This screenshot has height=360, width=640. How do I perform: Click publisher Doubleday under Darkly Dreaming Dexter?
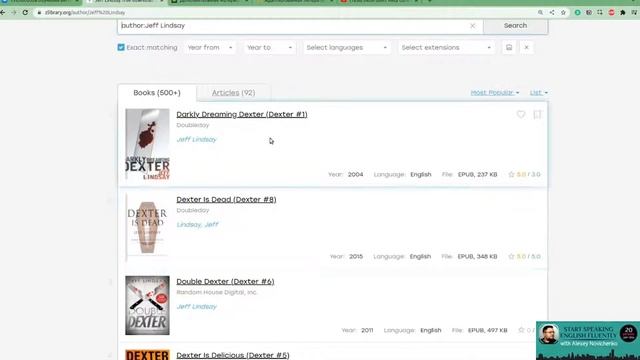click(193, 125)
